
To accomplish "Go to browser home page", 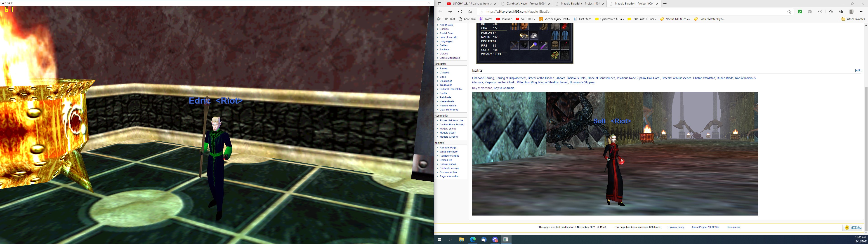I will pyautogui.click(x=470, y=12).
